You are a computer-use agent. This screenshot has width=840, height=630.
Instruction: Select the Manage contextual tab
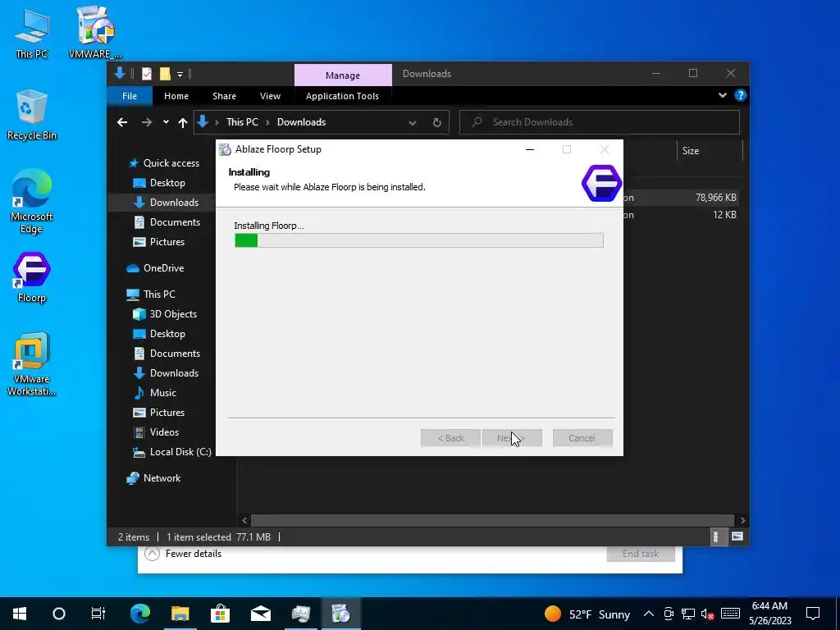click(343, 75)
